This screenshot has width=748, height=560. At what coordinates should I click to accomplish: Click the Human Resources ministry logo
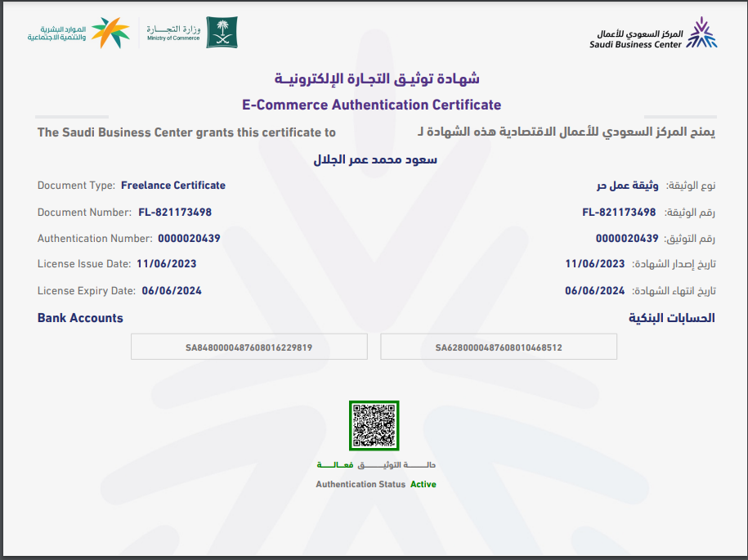point(78,33)
